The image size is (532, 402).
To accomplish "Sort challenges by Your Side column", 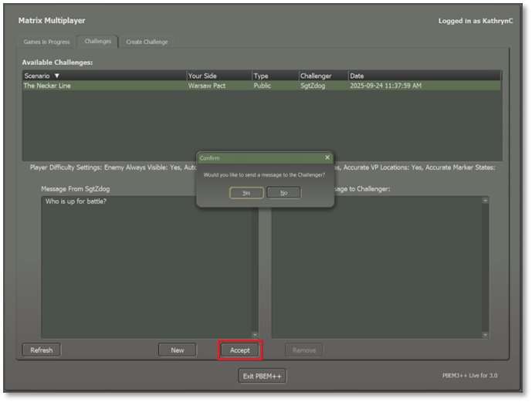I will point(202,76).
